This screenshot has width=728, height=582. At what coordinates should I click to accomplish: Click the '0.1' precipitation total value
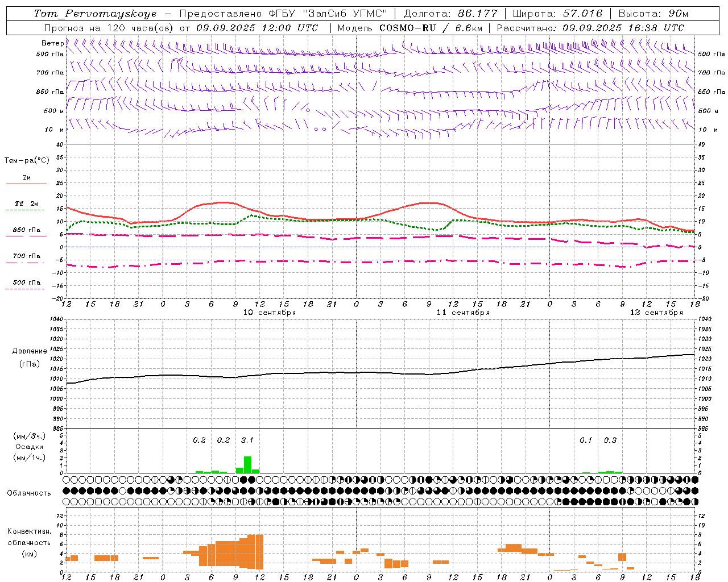coord(586,440)
